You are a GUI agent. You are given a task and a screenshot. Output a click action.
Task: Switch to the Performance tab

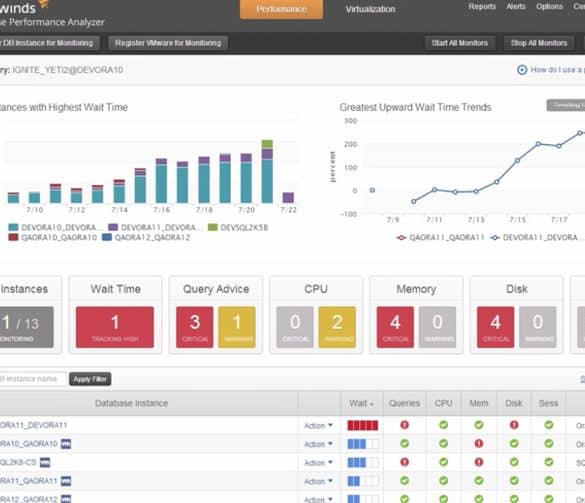pos(282,9)
